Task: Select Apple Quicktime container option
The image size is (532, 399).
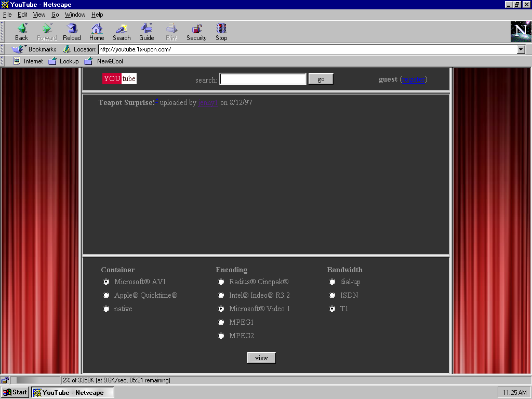Action: pyautogui.click(x=107, y=296)
